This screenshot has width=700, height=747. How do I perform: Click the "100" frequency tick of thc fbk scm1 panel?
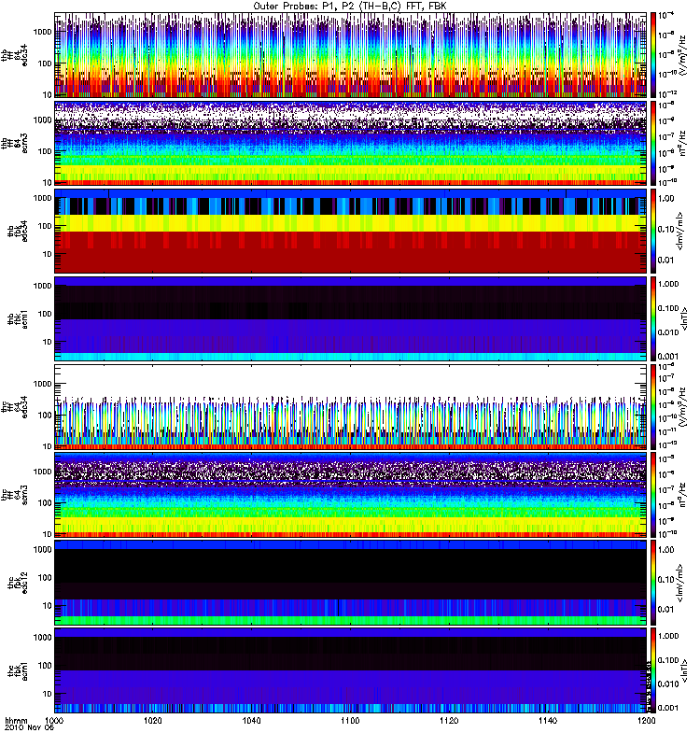pos(45,666)
